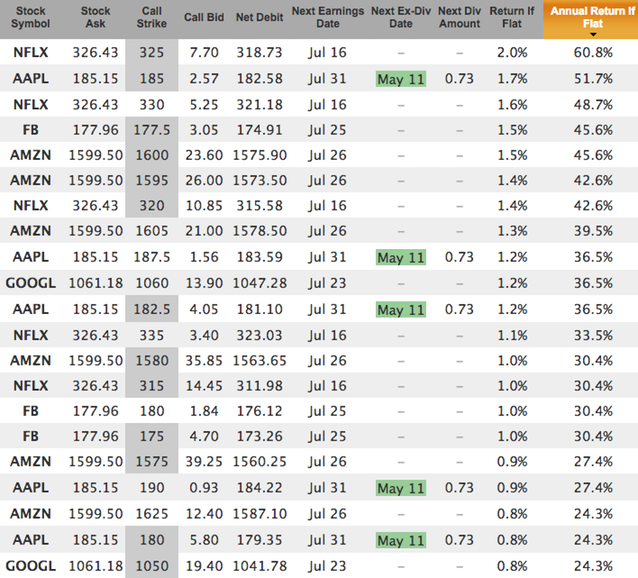
Task: Select net debit 1587.10
Action: point(260,514)
